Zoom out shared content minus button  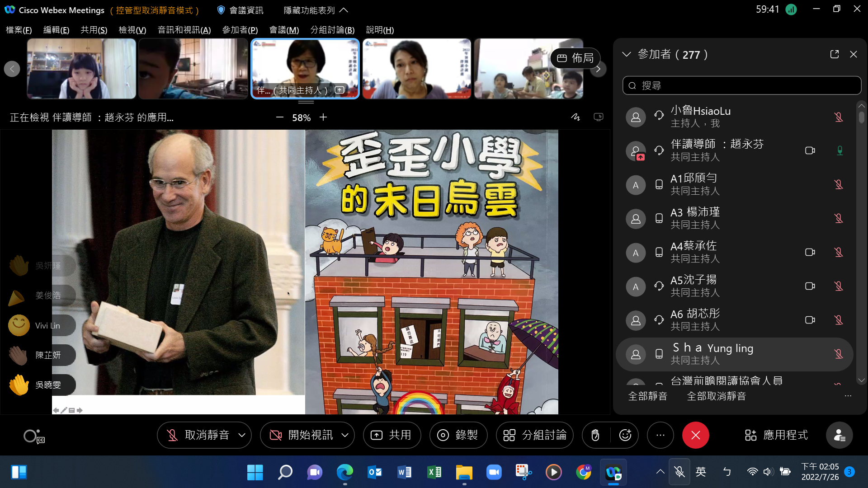tap(279, 117)
